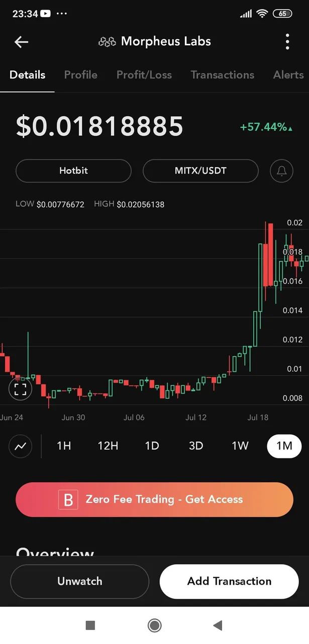This screenshot has height=644, width=309.
Task: Tap the HIGH $0.02056138 value
Action: pyautogui.click(x=129, y=204)
